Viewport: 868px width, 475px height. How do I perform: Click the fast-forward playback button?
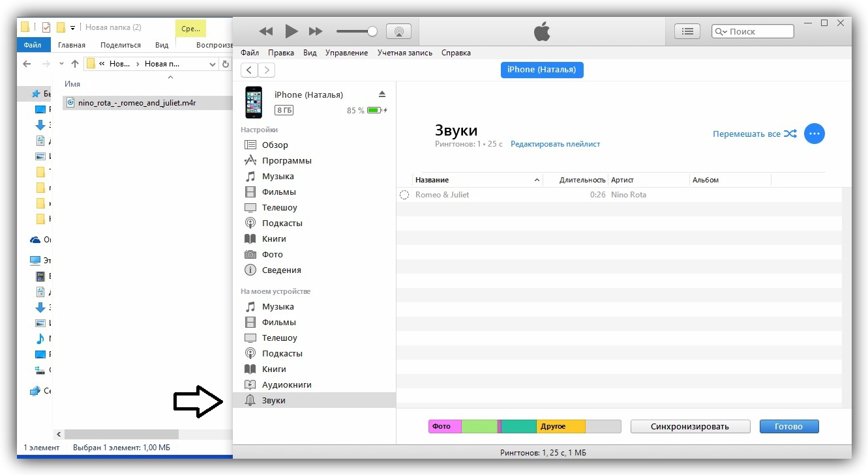point(316,31)
